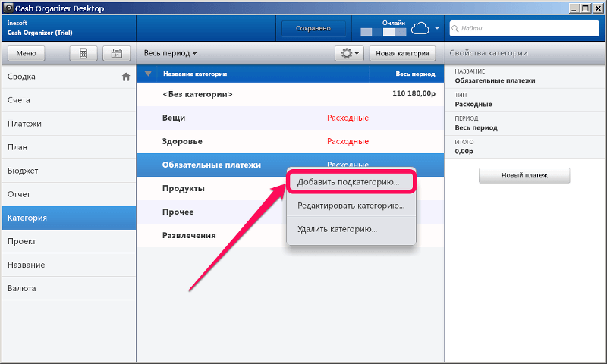The width and height of the screenshot is (607, 364).
Task: Open Проект in the sidebar
Action: pos(69,241)
